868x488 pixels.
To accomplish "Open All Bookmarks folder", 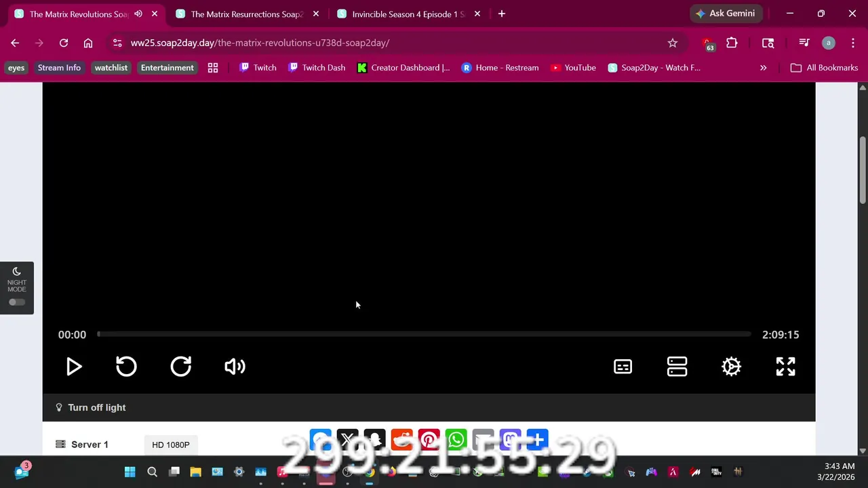I will [824, 68].
